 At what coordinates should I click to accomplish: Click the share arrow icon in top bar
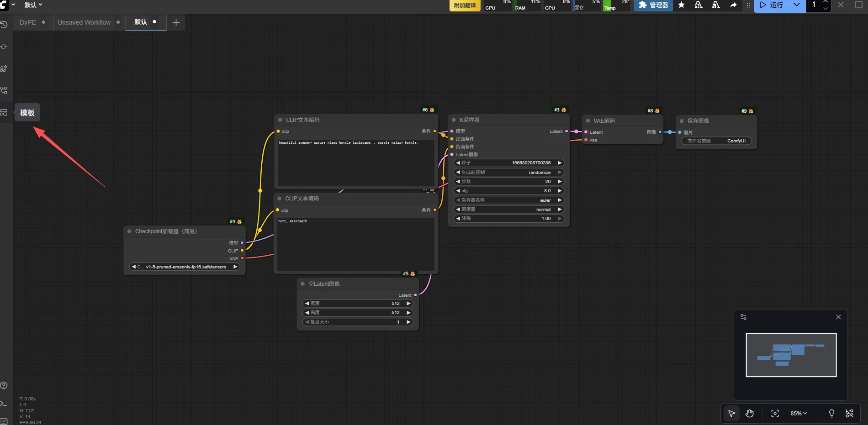point(733,5)
